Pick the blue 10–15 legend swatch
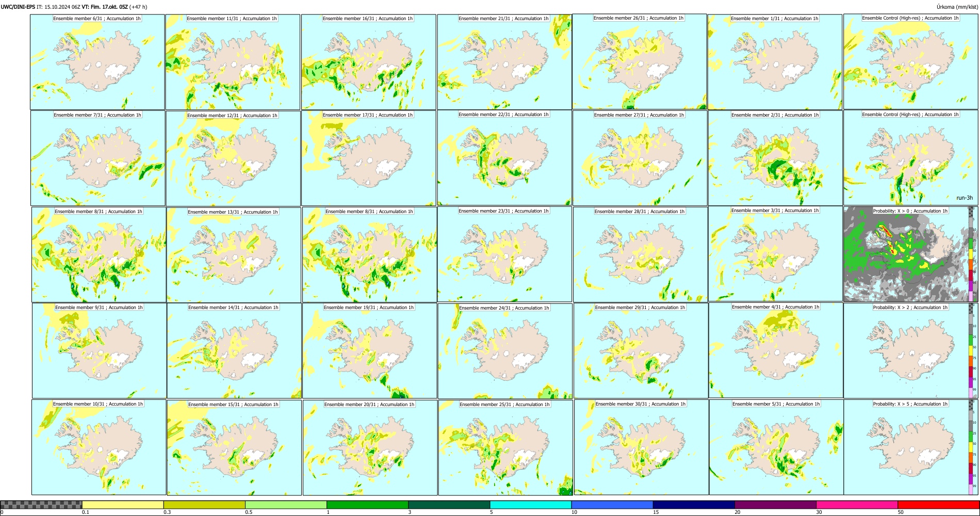 pyautogui.click(x=612, y=505)
